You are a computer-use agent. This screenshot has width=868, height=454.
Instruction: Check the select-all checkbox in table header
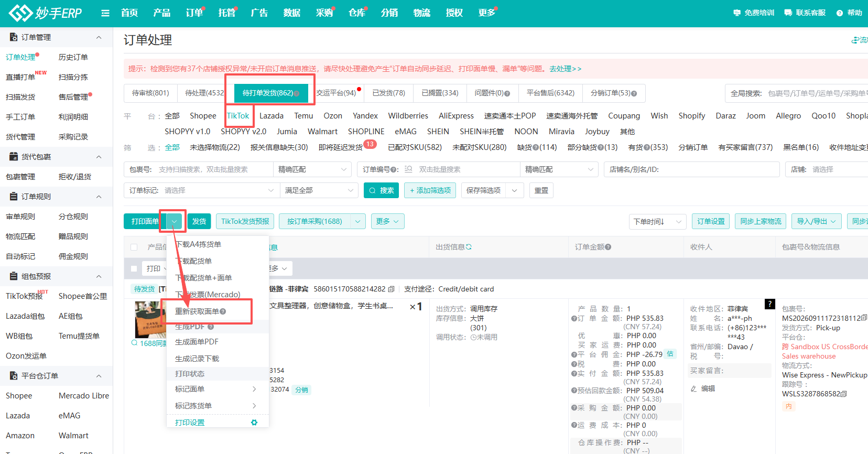tap(134, 247)
